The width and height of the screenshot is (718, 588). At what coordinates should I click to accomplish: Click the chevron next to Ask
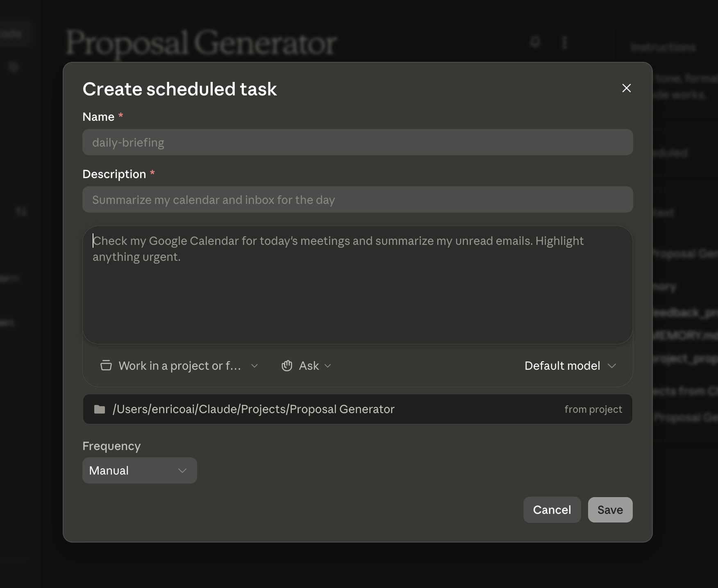tap(327, 366)
